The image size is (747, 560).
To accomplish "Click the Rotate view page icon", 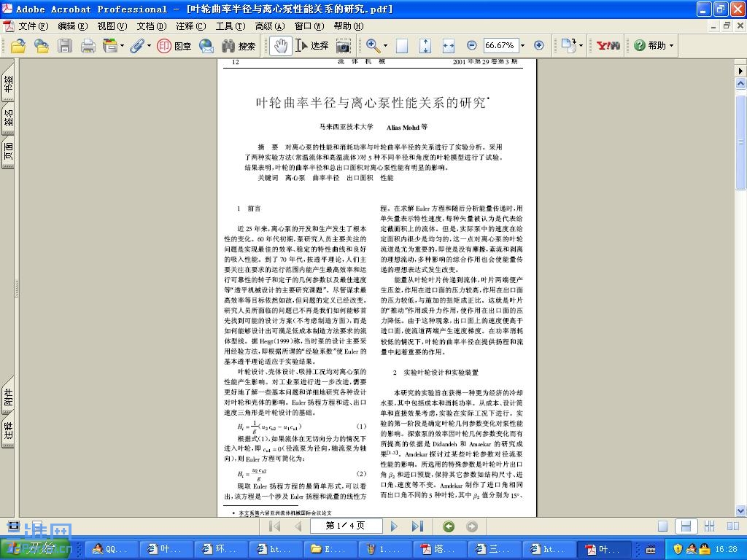I will [568, 46].
